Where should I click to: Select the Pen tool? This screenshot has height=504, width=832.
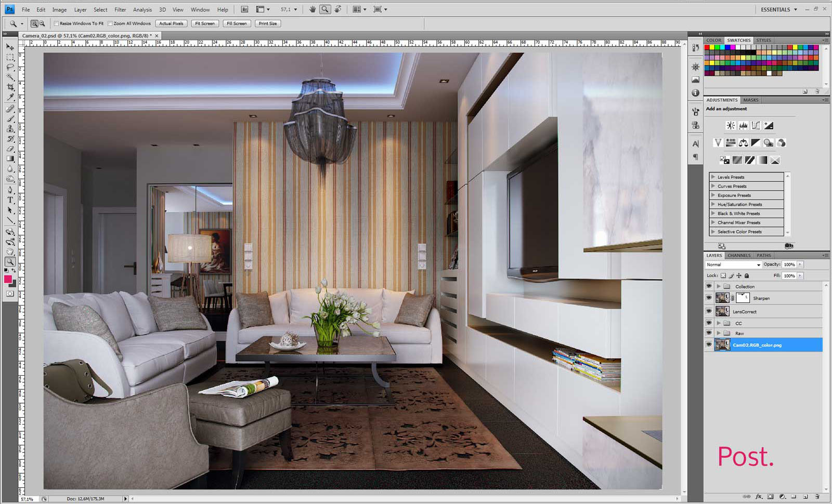10,190
